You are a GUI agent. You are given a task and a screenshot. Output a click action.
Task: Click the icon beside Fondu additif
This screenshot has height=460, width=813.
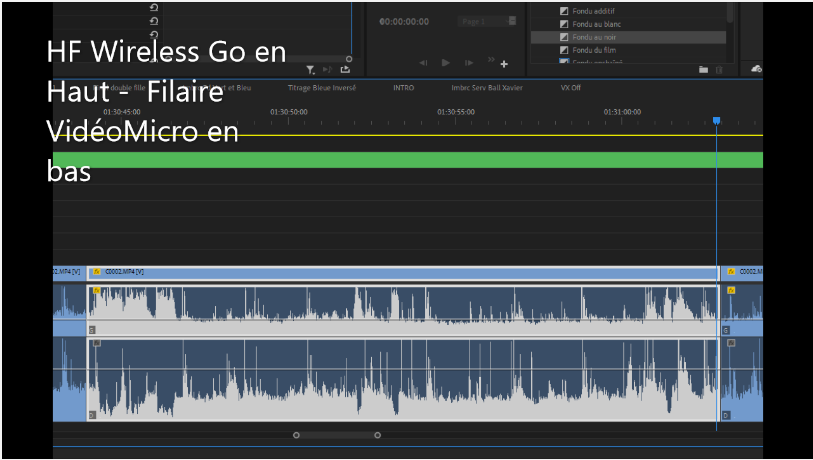point(564,11)
